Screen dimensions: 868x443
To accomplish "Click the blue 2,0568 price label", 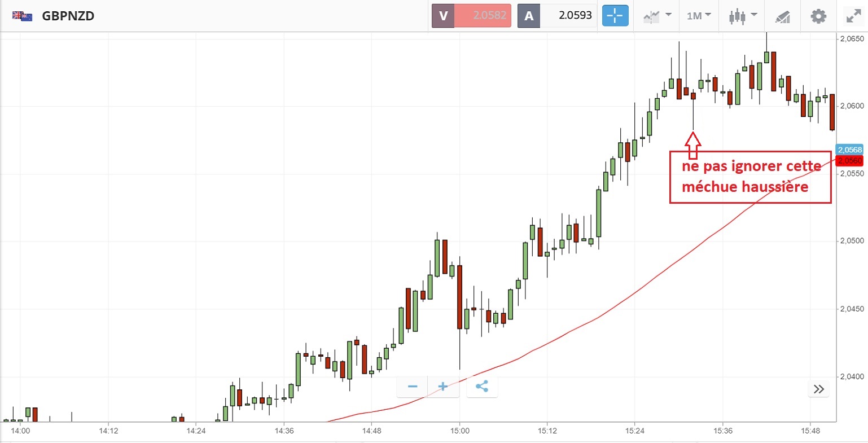I will pyautogui.click(x=849, y=150).
